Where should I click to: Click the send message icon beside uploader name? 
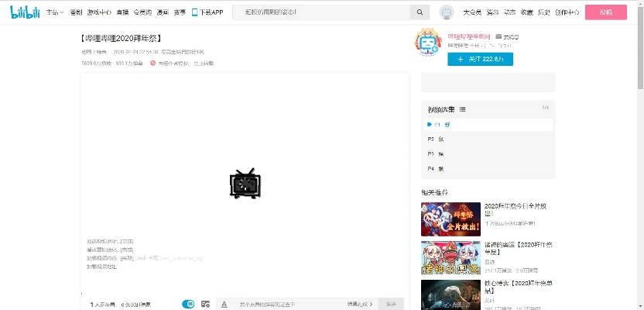tap(499, 36)
